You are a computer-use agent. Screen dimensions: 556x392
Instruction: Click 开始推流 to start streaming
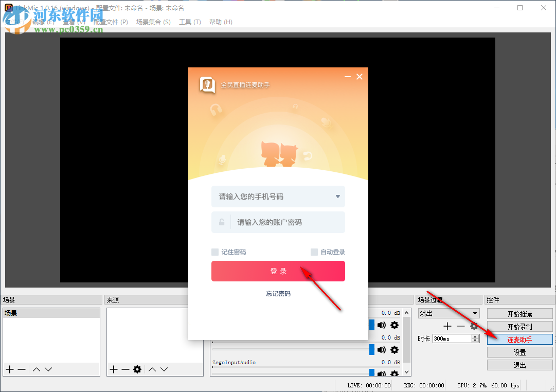tap(520, 314)
